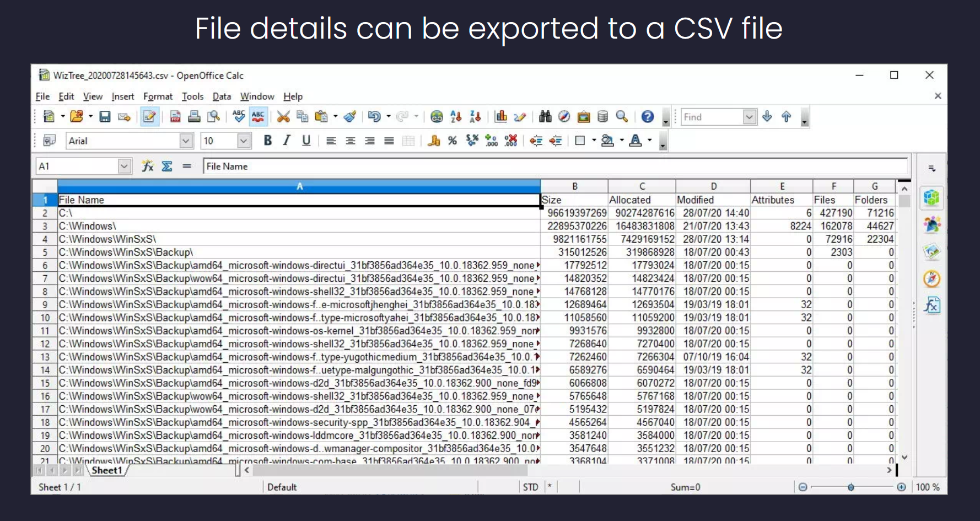Viewport: 980px width, 521px height.
Task: Run the Spelling check icon
Action: [x=239, y=116]
